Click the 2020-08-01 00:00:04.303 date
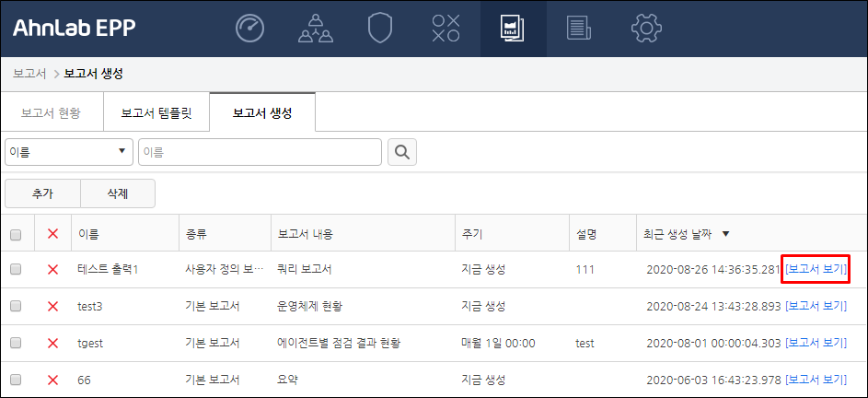This screenshot has width=868, height=398. pos(713,343)
